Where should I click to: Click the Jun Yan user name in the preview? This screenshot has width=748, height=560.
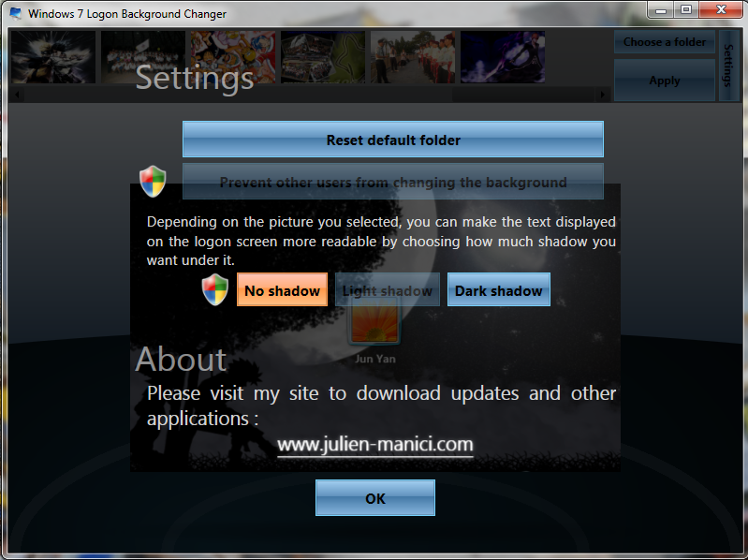(375, 359)
